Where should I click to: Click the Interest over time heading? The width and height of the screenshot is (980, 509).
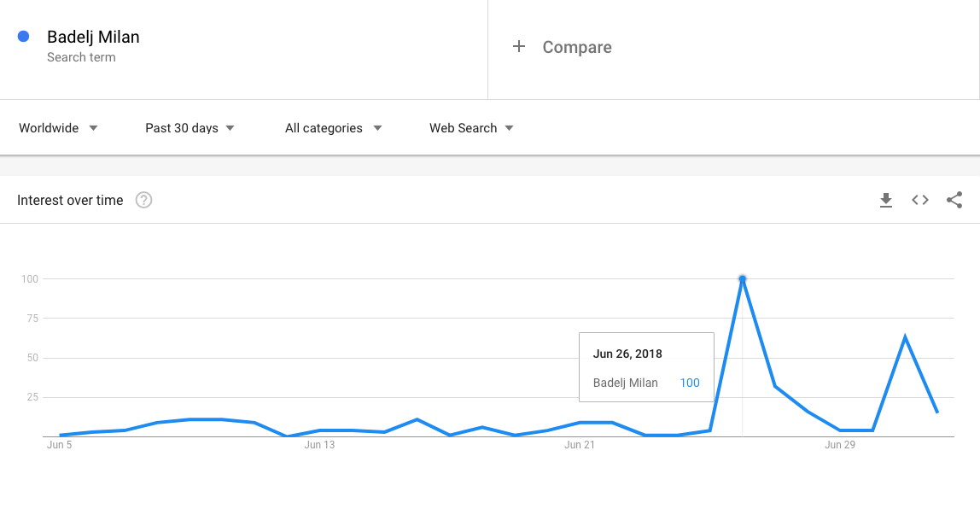[x=70, y=200]
